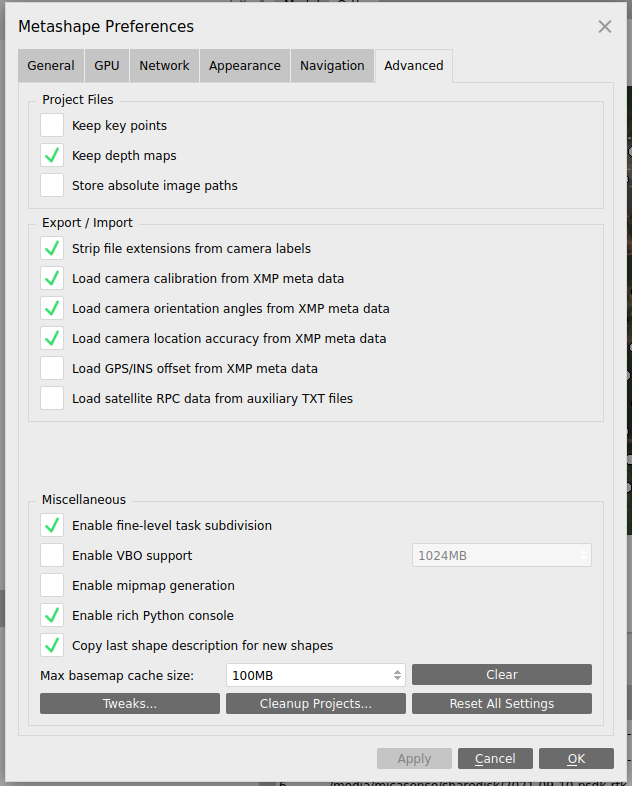Uncheck Keep depth maps
632x786 pixels.
[52, 155]
